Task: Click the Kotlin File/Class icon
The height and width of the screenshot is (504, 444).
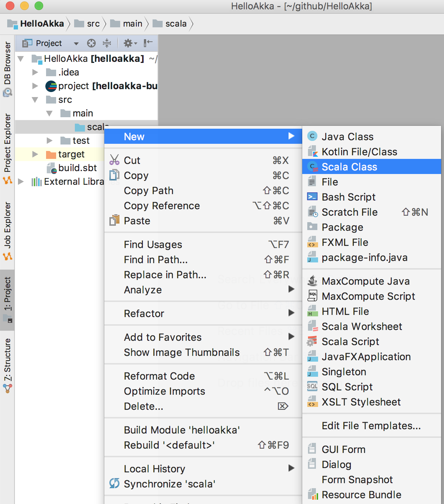Action: pos(312,151)
